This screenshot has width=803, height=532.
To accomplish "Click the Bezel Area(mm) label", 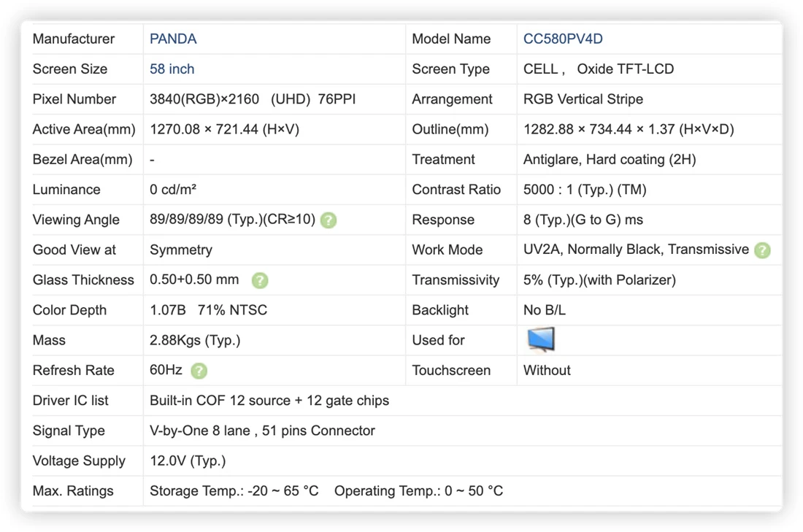I will click(x=82, y=160).
